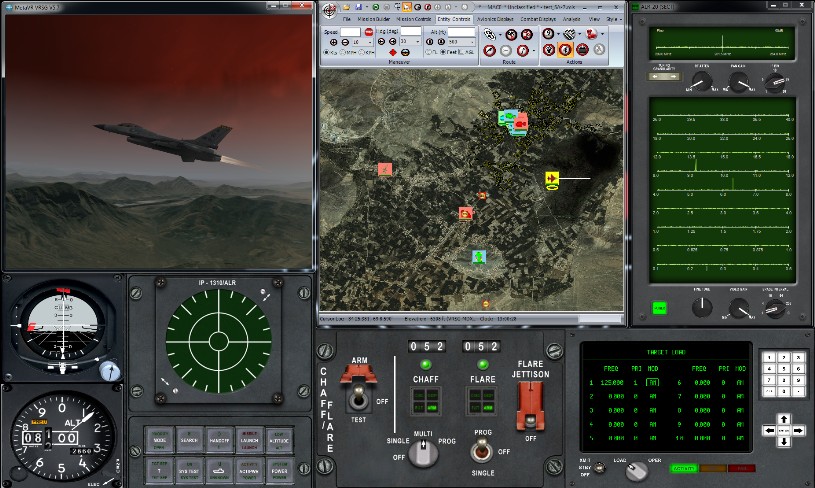815x488 pixels.
Task: Click the MISSILE LAUNCH button
Action: [x=249, y=440]
